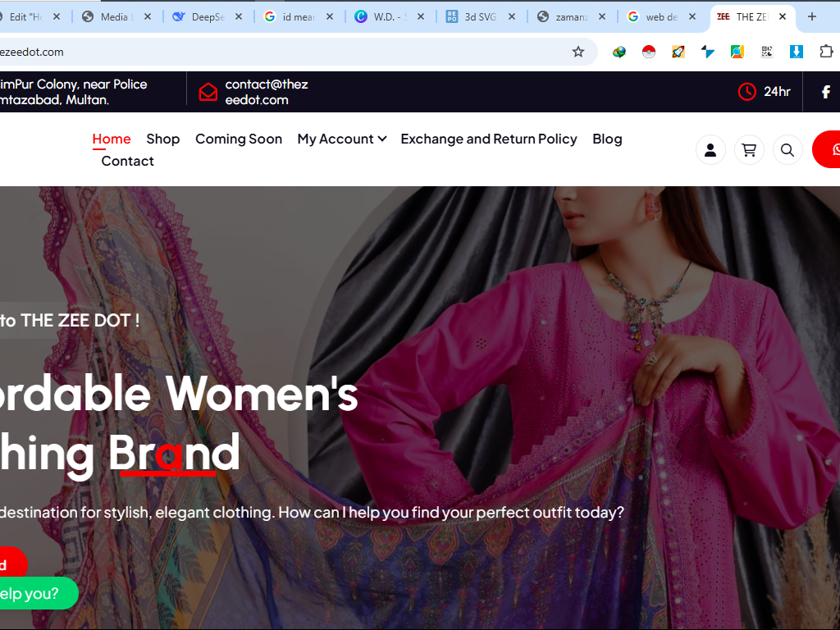Viewport: 840px width, 630px height.
Task: Close the active THE ZE tab
Action: [783, 16]
